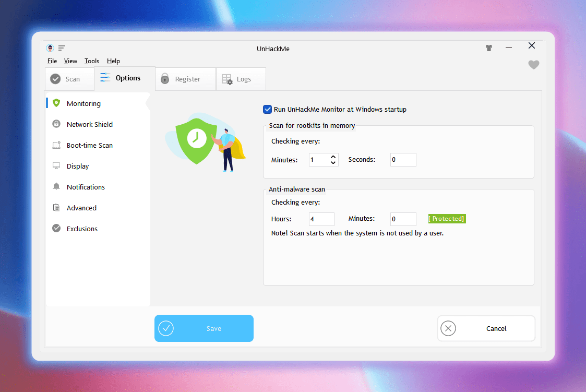Viewport: 586px width, 392px height.
Task: Open the File menu
Action: 52,61
